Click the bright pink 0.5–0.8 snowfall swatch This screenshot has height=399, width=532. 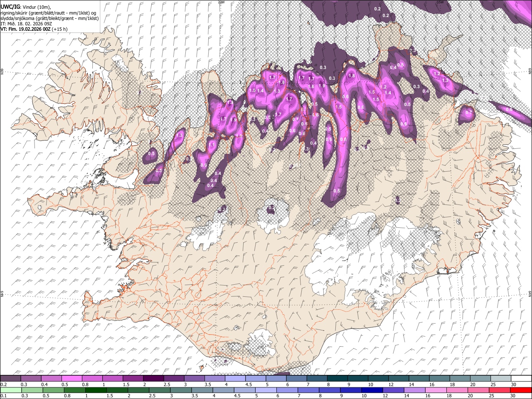(71, 379)
